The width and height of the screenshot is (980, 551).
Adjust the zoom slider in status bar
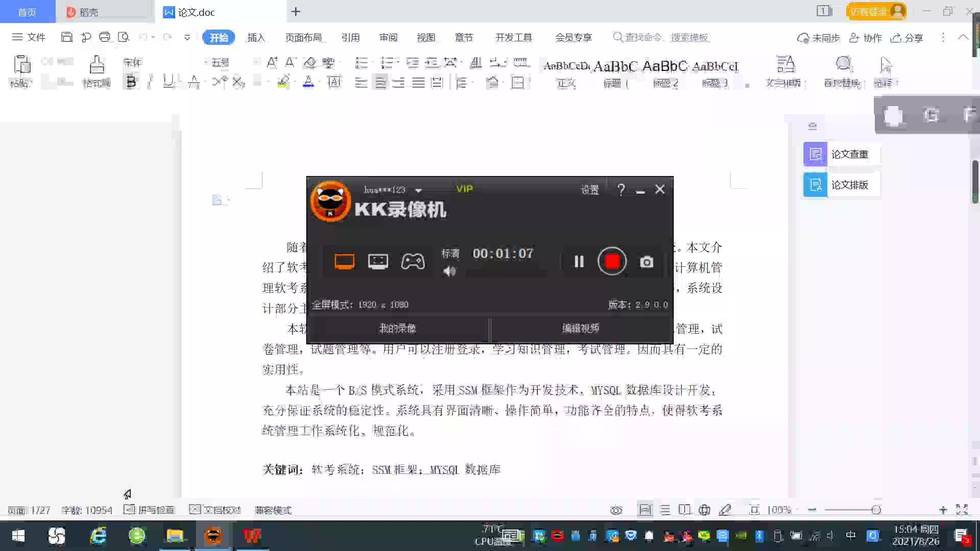[x=876, y=510]
